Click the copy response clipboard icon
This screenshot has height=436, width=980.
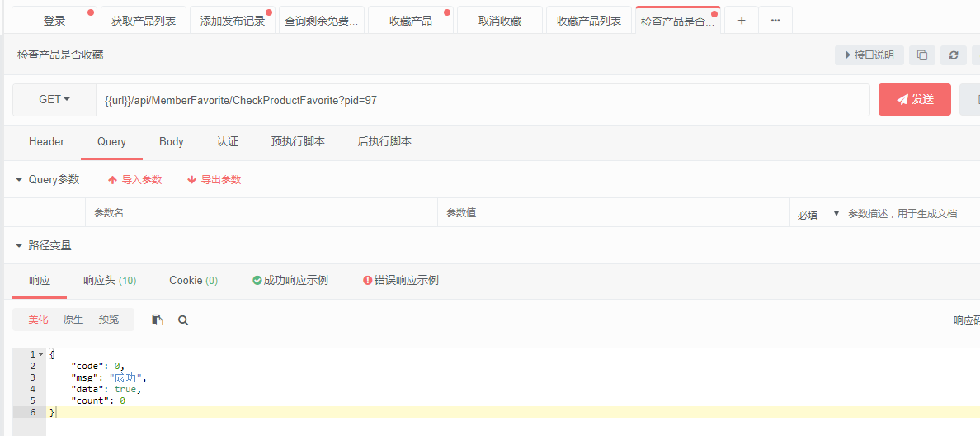click(158, 320)
